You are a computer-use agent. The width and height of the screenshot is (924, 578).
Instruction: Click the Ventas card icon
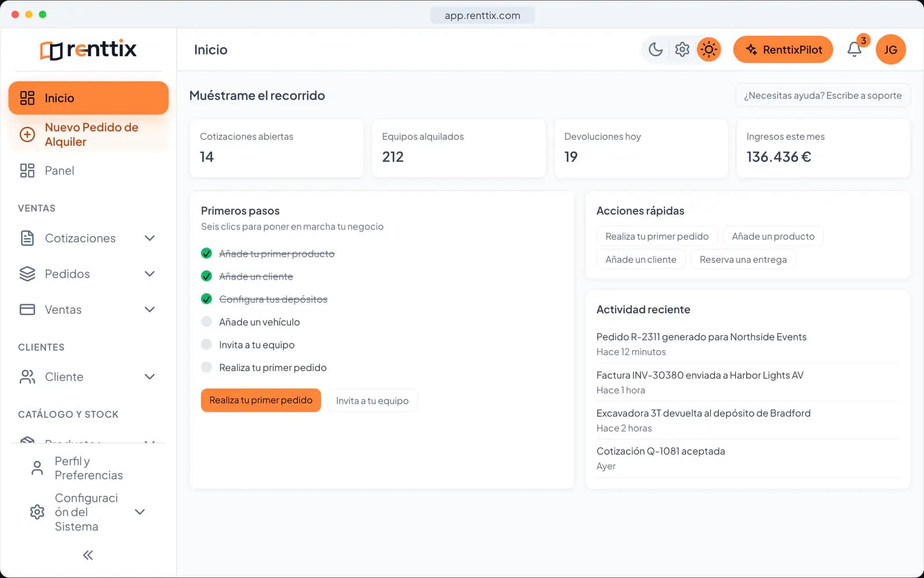click(x=27, y=309)
